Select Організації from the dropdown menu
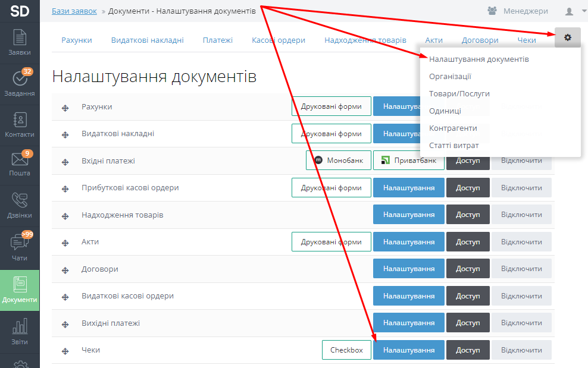The height and width of the screenshot is (368, 588). tap(450, 77)
